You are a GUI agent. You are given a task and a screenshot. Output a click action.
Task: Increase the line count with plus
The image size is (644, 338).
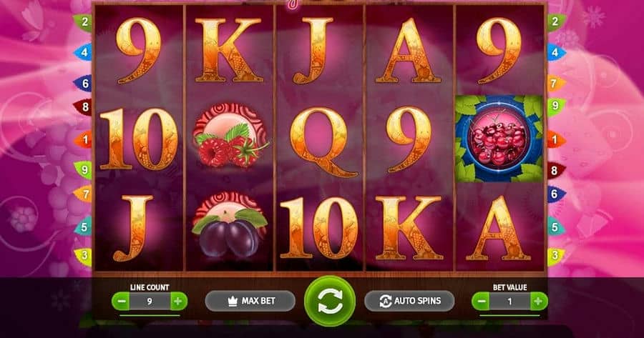pos(178,302)
